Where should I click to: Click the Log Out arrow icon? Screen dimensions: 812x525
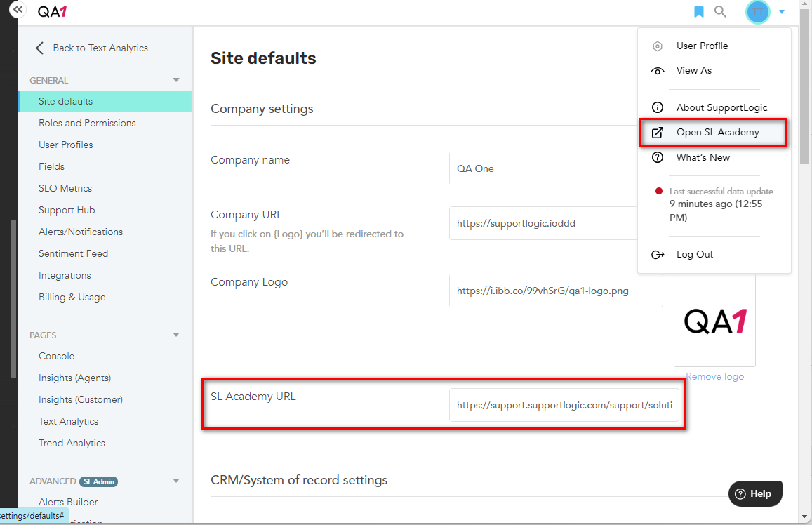(657, 255)
